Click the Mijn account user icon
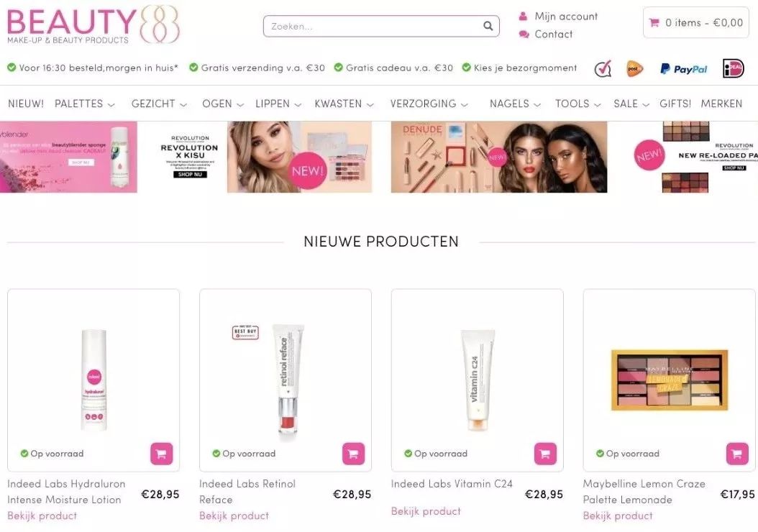 click(523, 17)
